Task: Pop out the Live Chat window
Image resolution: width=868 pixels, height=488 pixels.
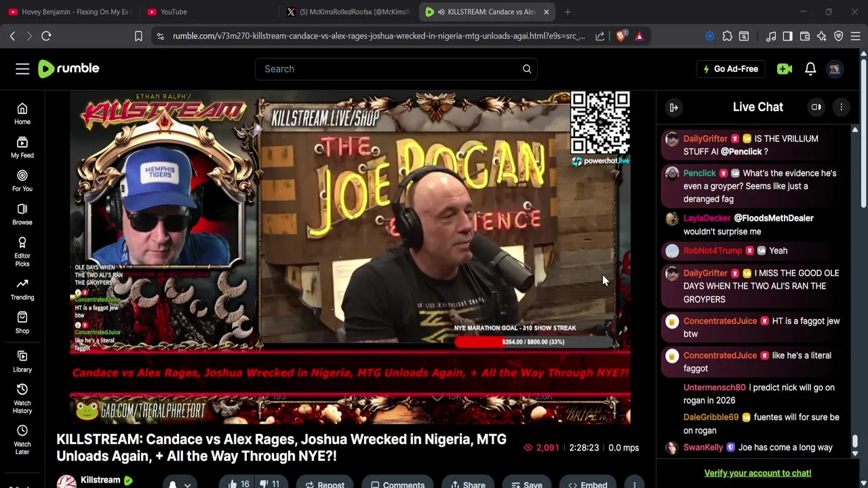Action: [x=816, y=107]
